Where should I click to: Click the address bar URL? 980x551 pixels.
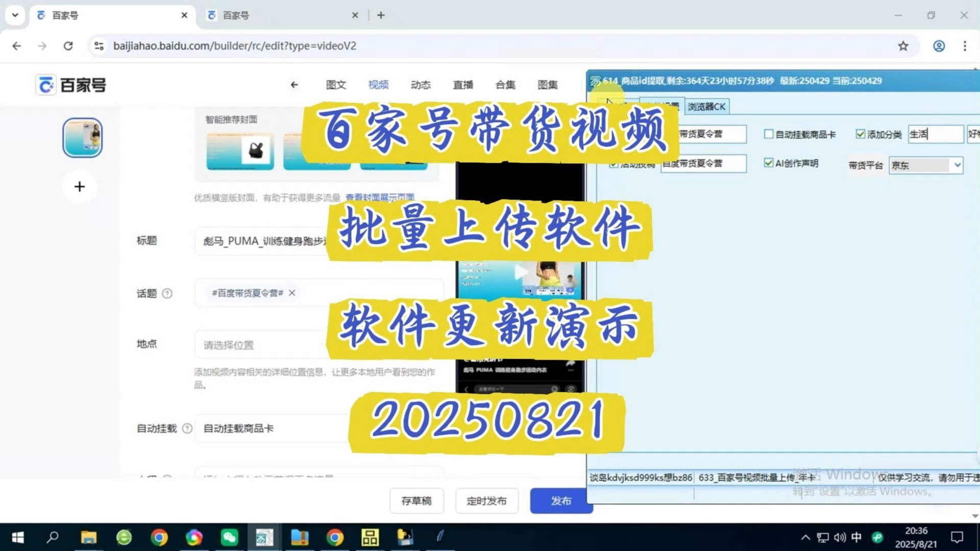point(235,46)
